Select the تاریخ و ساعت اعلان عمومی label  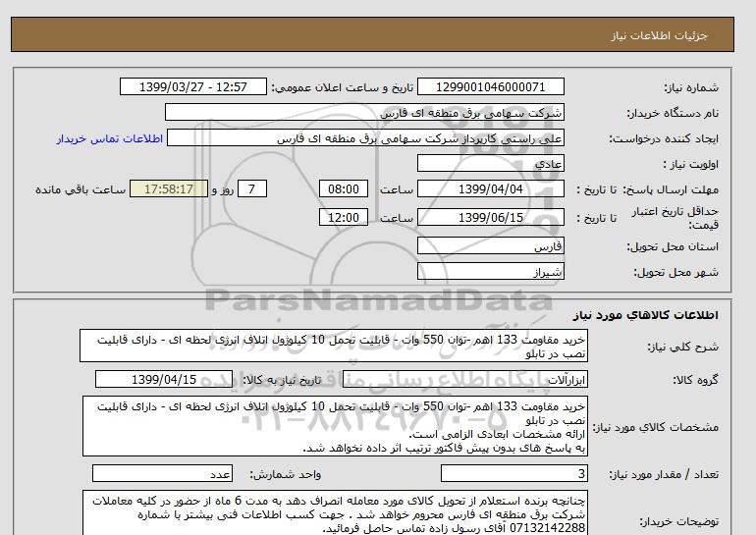click(343, 87)
